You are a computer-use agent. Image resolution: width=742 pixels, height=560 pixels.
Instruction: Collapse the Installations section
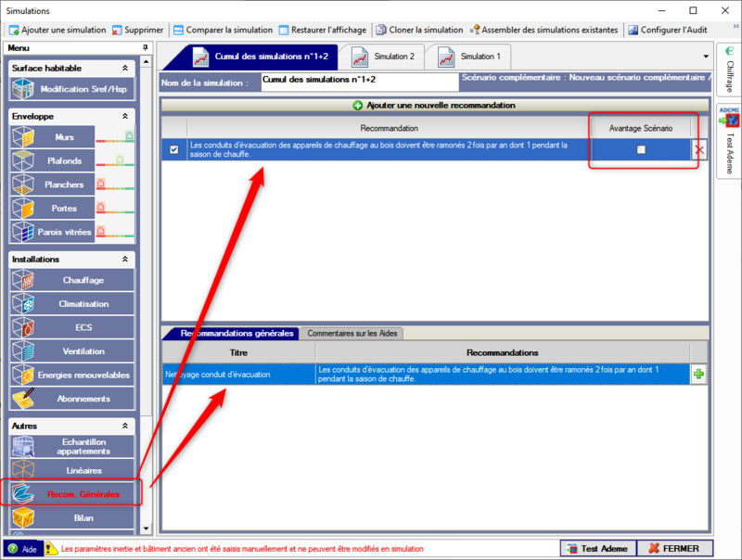125,260
